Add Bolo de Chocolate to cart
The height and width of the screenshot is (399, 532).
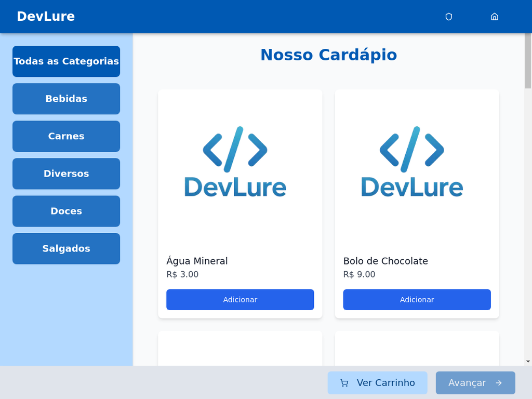tap(417, 300)
